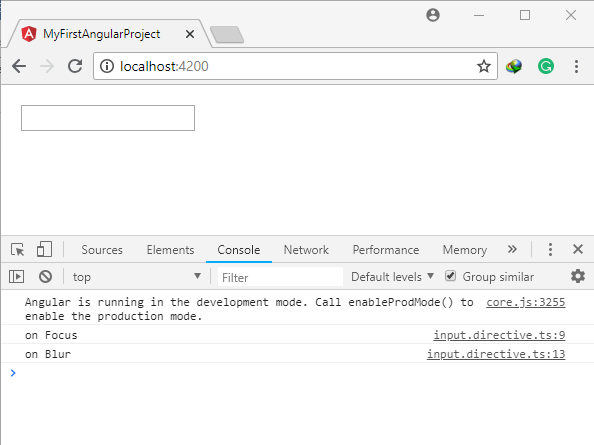The width and height of the screenshot is (594, 445).
Task: Click the Angular development mode message
Action: pyautogui.click(x=249, y=309)
